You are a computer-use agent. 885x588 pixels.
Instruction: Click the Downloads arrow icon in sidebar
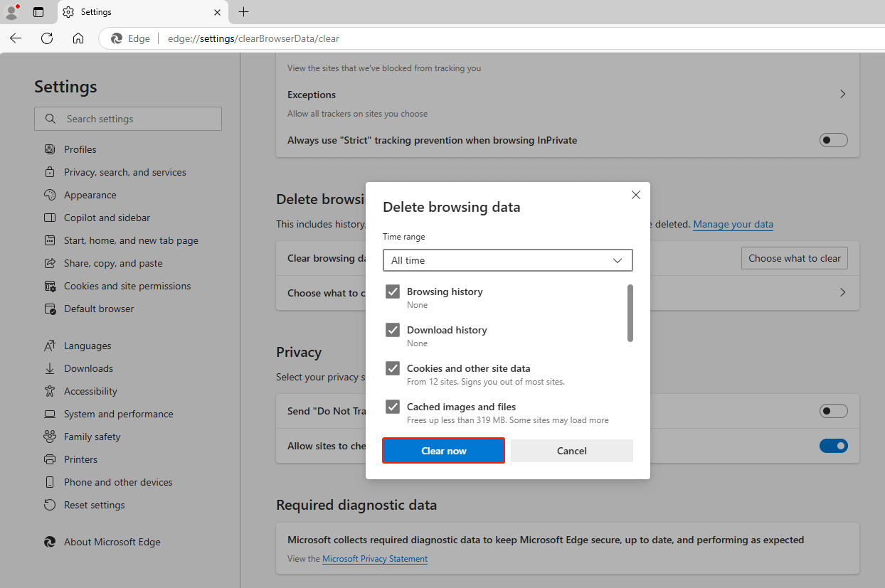pos(50,368)
